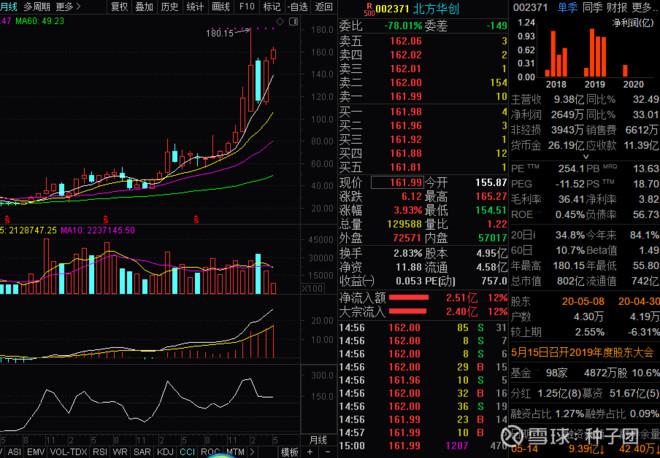Switch to the VOL-TDX indicator
Image resolution: width=660 pixels, height=458 pixels.
[69, 452]
